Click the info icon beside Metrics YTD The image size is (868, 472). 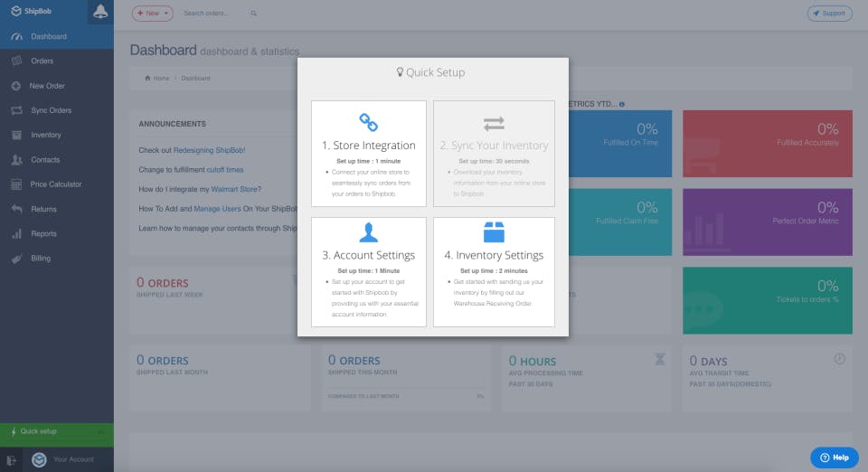pyautogui.click(x=622, y=105)
